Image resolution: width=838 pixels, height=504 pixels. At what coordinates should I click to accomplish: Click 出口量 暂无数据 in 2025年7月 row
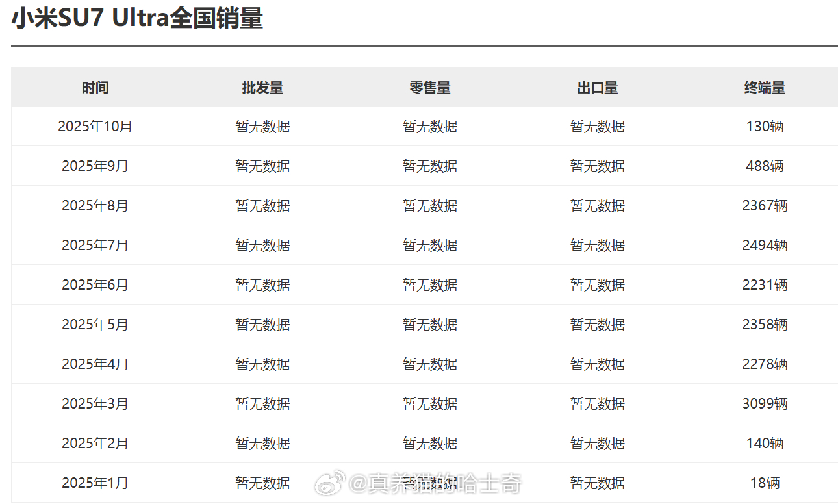click(598, 246)
